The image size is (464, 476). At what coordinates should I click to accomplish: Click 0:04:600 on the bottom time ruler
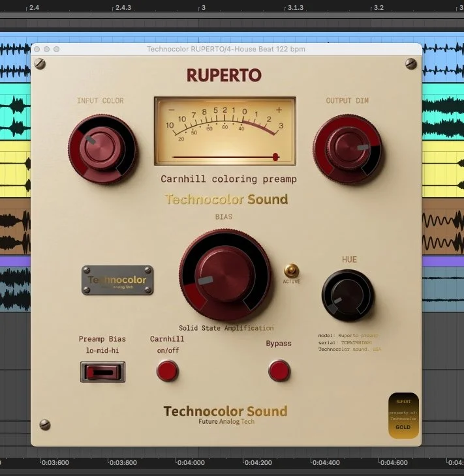[394, 463]
